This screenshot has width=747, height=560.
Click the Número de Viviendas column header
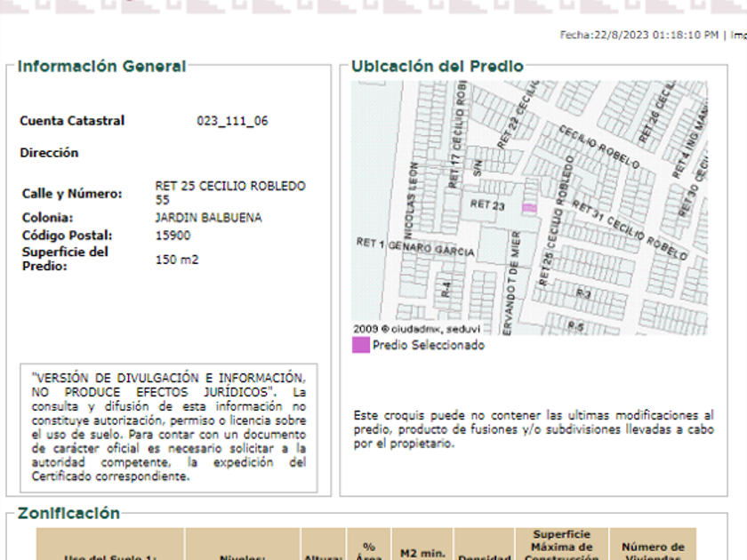point(652,551)
